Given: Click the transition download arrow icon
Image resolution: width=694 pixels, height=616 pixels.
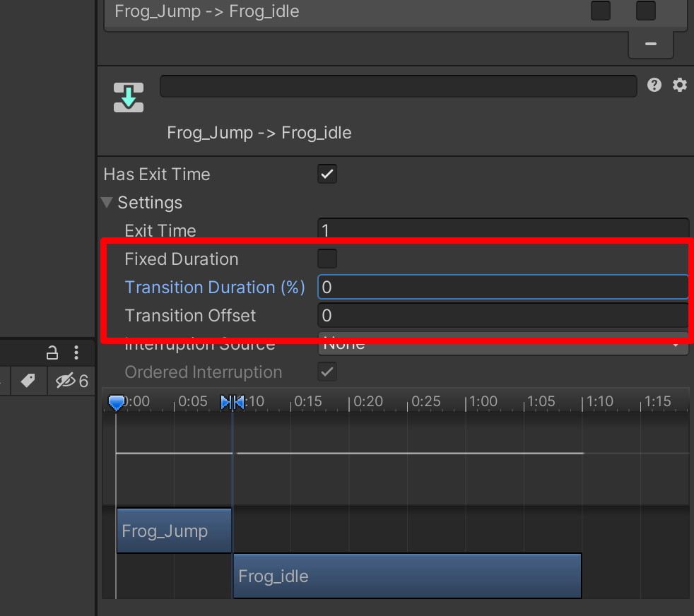Looking at the screenshot, I should click(129, 97).
